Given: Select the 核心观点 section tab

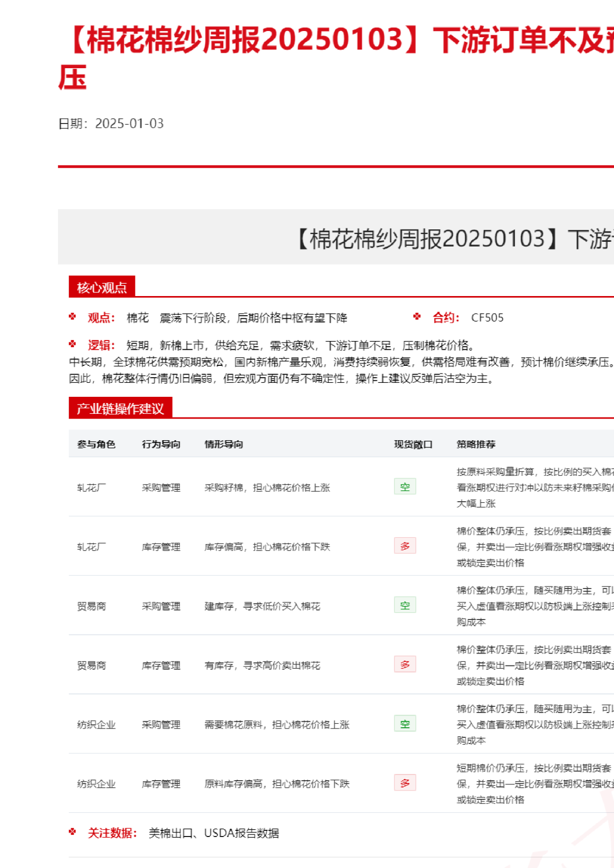Looking at the screenshot, I should [102, 287].
